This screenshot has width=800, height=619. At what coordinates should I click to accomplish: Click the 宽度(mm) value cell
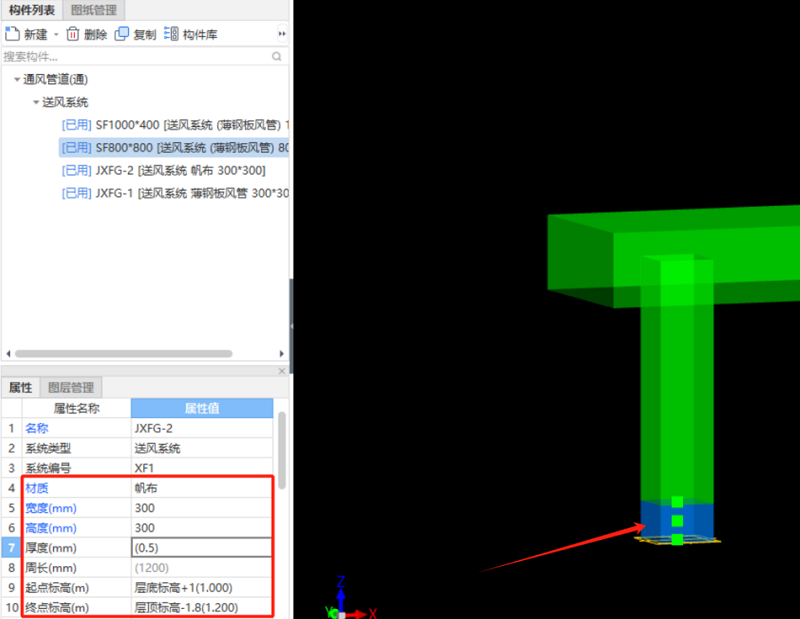point(202,508)
